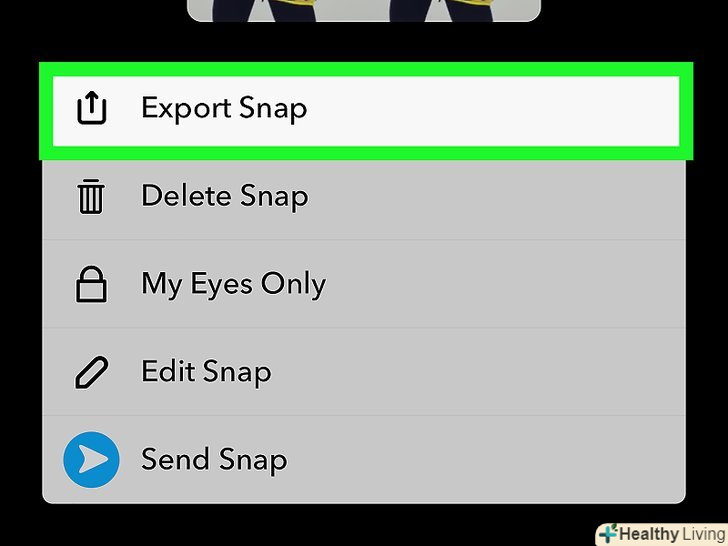The image size is (728, 546).
Task: Click the Healthy Living watermark logo
Action: [x=662, y=534]
